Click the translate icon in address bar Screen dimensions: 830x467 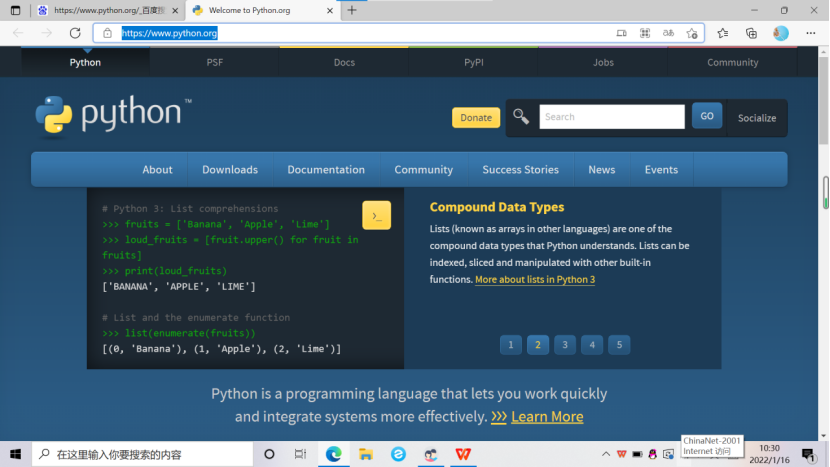point(669,33)
